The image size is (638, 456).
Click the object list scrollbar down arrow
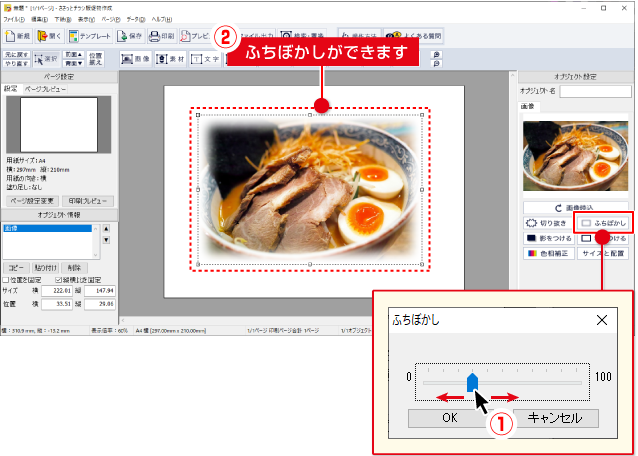[x=96, y=255]
